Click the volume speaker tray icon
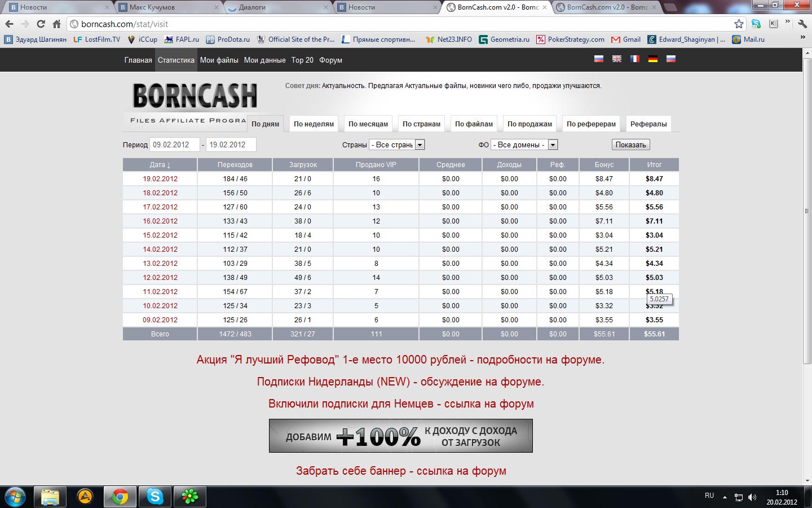Image resolution: width=812 pixels, height=508 pixels. (752, 497)
